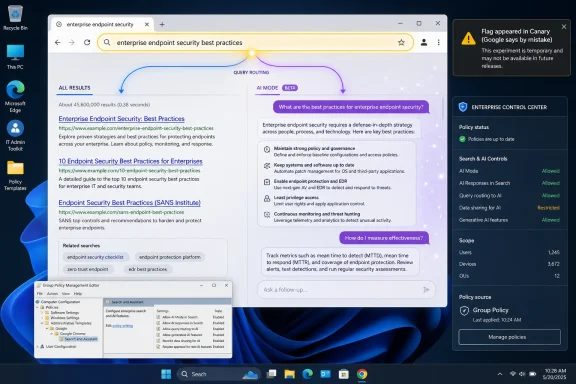Open the Windows Start menu

coord(166,374)
